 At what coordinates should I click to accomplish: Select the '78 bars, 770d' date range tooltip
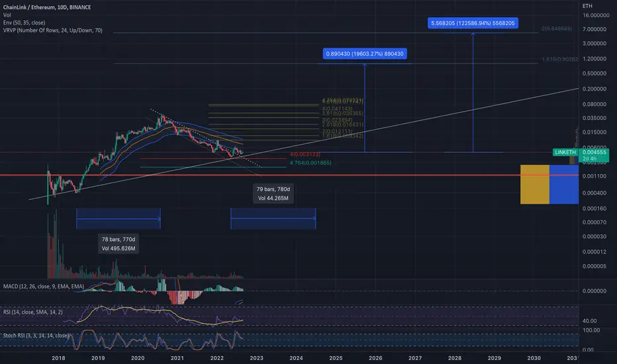pyautogui.click(x=119, y=244)
